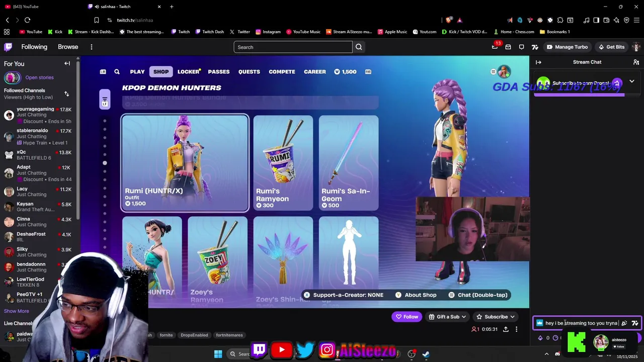
Task: Open the three-dot menu next to Browse
Action: tap(91, 47)
